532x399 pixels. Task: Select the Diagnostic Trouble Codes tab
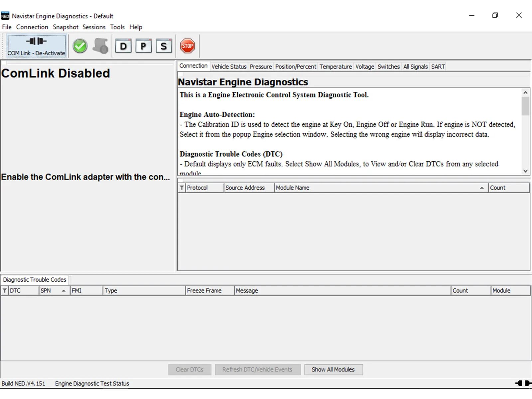click(35, 280)
